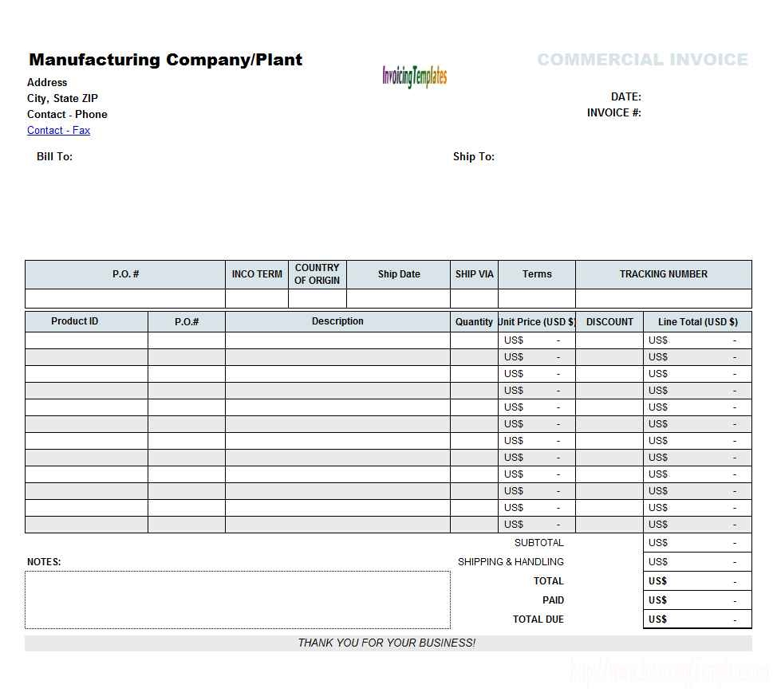777x700 pixels.
Task: Select the first Product ID cell
Action: point(85,340)
